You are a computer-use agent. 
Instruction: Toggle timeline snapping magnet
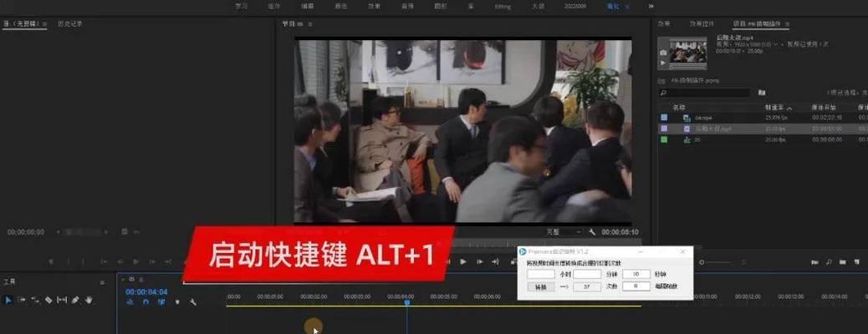tap(146, 302)
